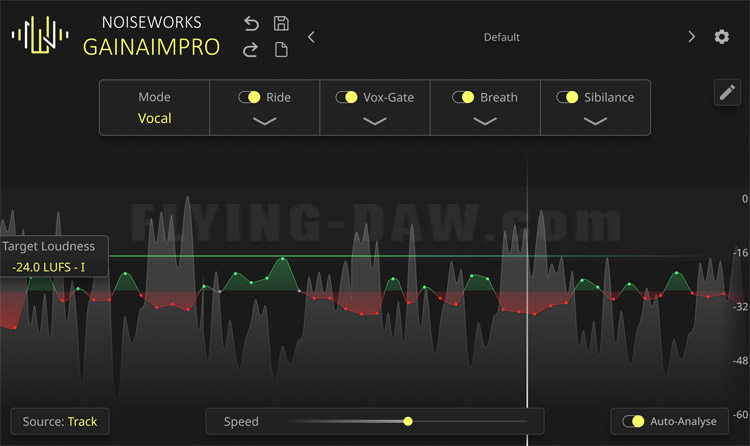The image size is (750, 446).
Task: Change the Mode from Vocal
Action: (154, 108)
